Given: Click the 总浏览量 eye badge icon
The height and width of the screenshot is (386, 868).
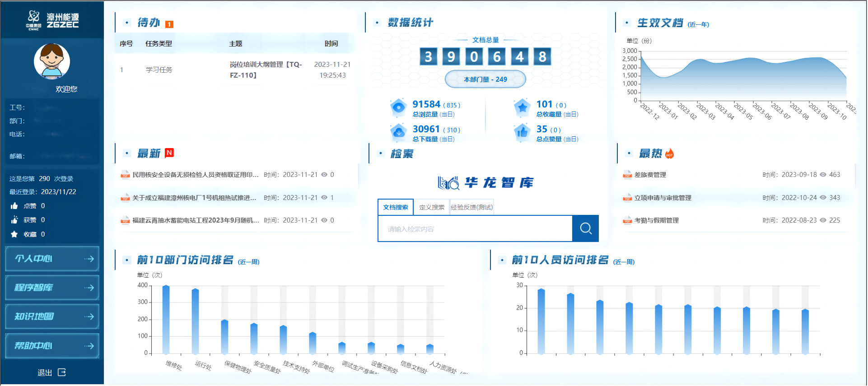Looking at the screenshot, I should 398,108.
